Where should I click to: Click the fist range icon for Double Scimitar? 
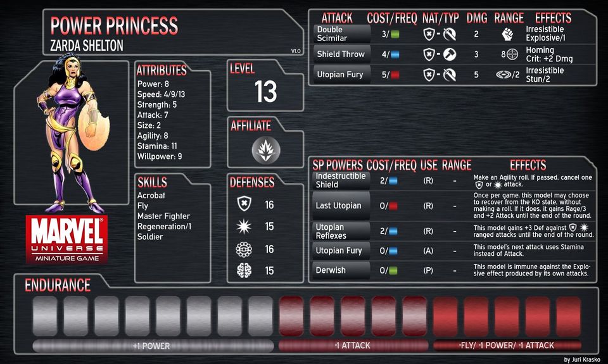click(507, 34)
